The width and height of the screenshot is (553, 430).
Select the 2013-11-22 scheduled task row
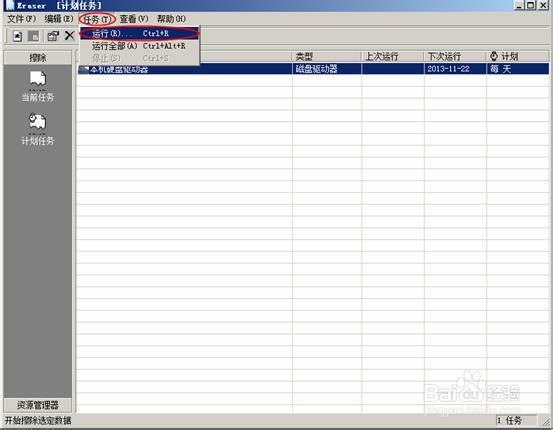(313, 69)
